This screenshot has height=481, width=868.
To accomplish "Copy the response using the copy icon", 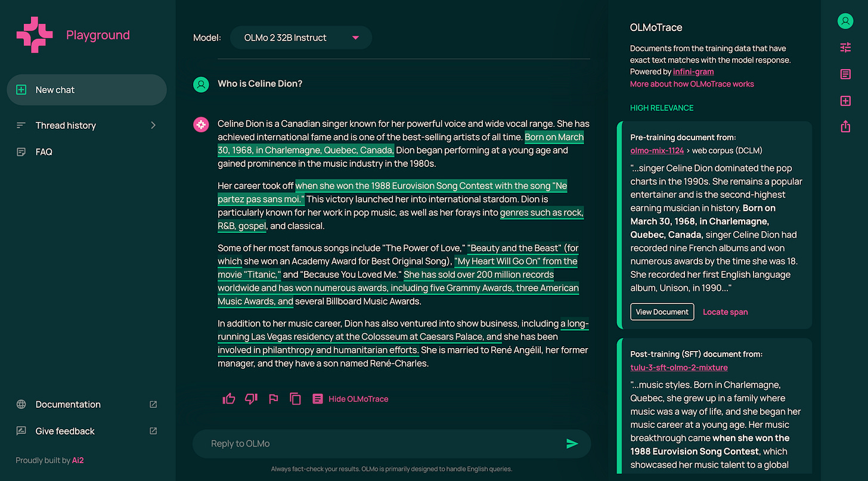I will tap(295, 398).
